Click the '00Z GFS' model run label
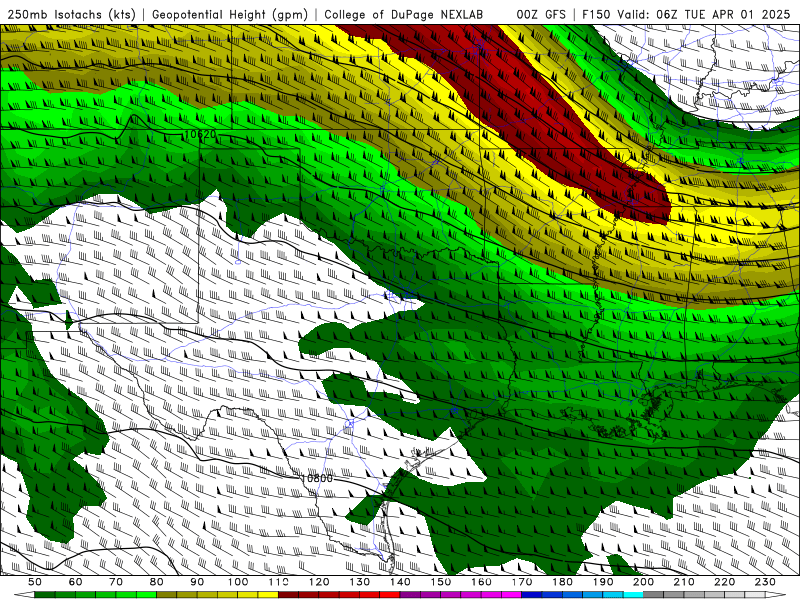Viewport: 800px width, 600px height. [541, 14]
